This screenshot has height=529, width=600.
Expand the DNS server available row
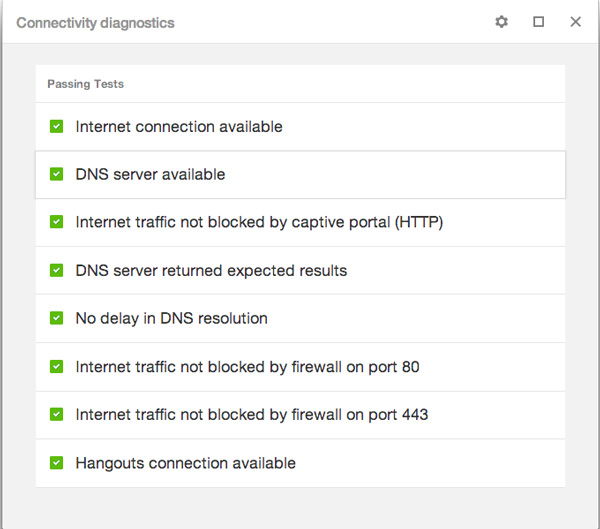click(x=151, y=175)
